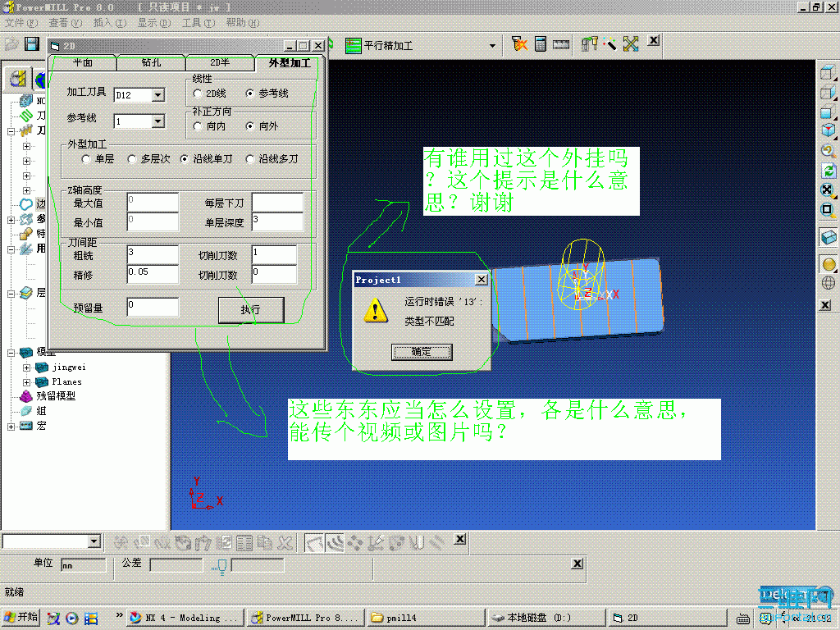The height and width of the screenshot is (630, 840).
Task: Switch to the 2D半 tab
Action: [220, 62]
